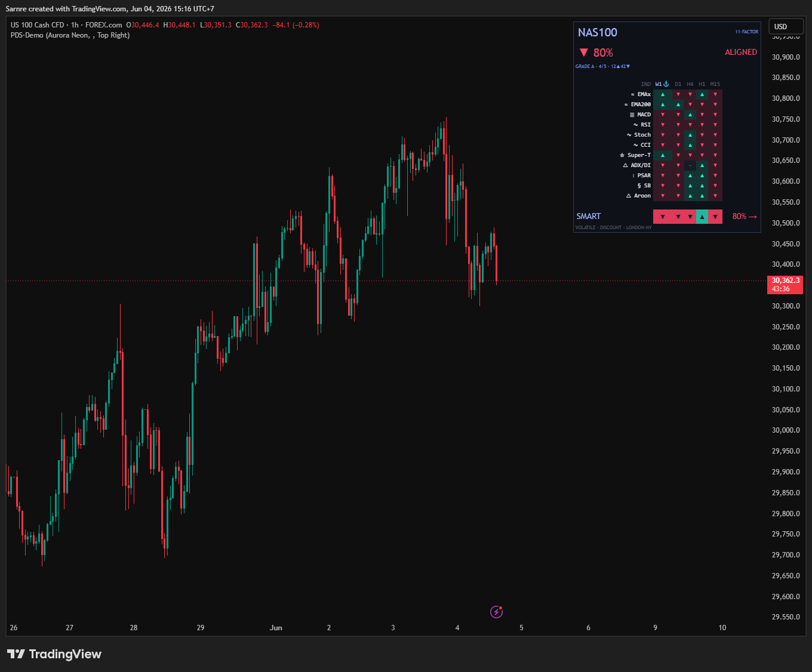Click the EMAx H1 green arrow cell

click(702, 94)
